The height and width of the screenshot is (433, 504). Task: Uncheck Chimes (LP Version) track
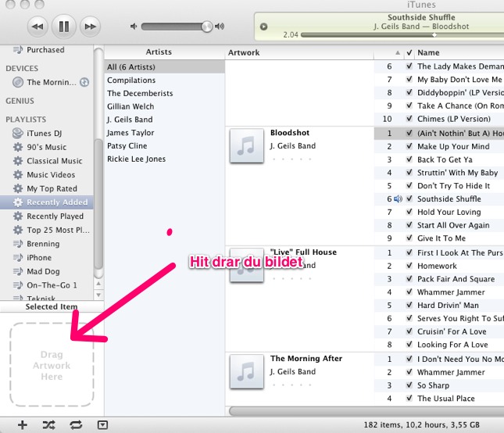pyautogui.click(x=409, y=119)
